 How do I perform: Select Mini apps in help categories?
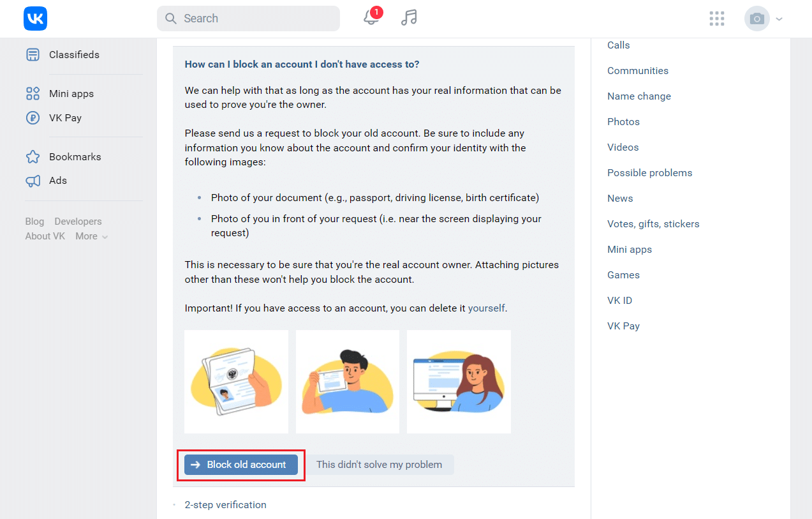(630, 250)
